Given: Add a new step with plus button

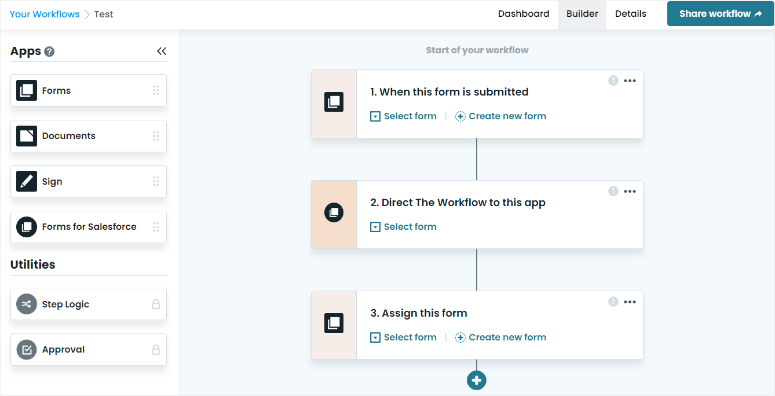Looking at the screenshot, I should pyautogui.click(x=476, y=380).
